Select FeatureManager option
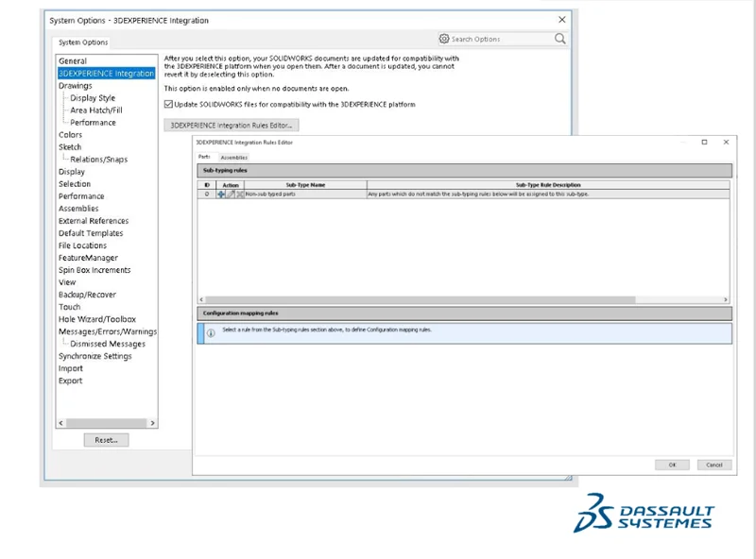The height and width of the screenshot is (559, 756). coord(88,258)
